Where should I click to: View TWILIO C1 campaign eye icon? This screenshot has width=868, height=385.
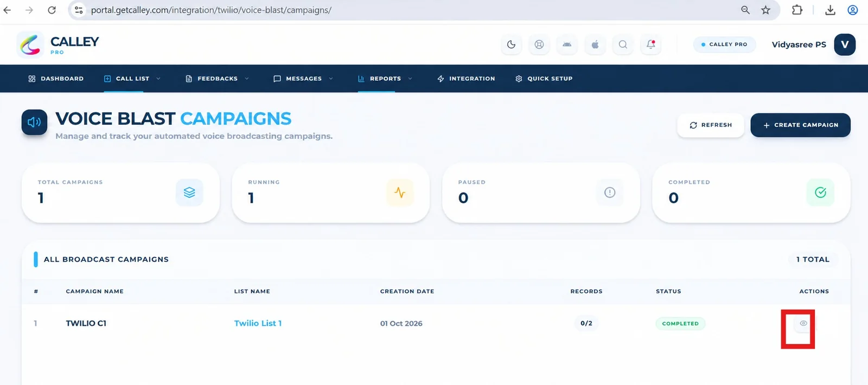tap(803, 323)
